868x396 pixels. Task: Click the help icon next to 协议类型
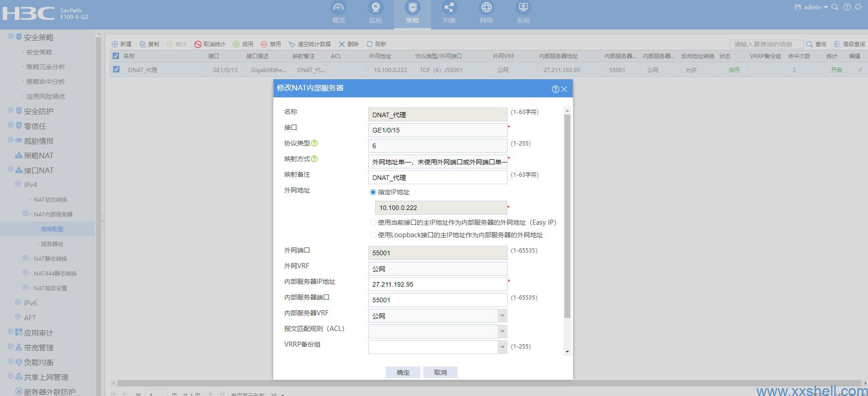[x=315, y=144]
